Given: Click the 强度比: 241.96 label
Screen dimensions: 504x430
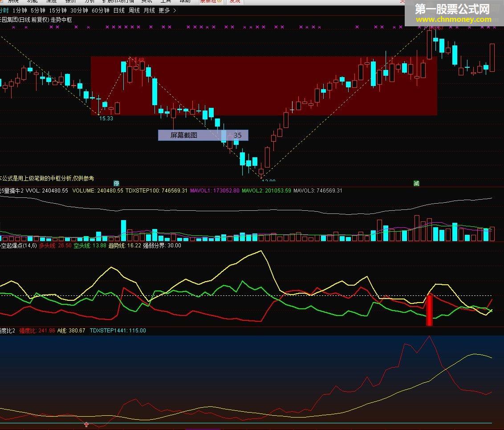Looking at the screenshot, I should pos(37,331).
